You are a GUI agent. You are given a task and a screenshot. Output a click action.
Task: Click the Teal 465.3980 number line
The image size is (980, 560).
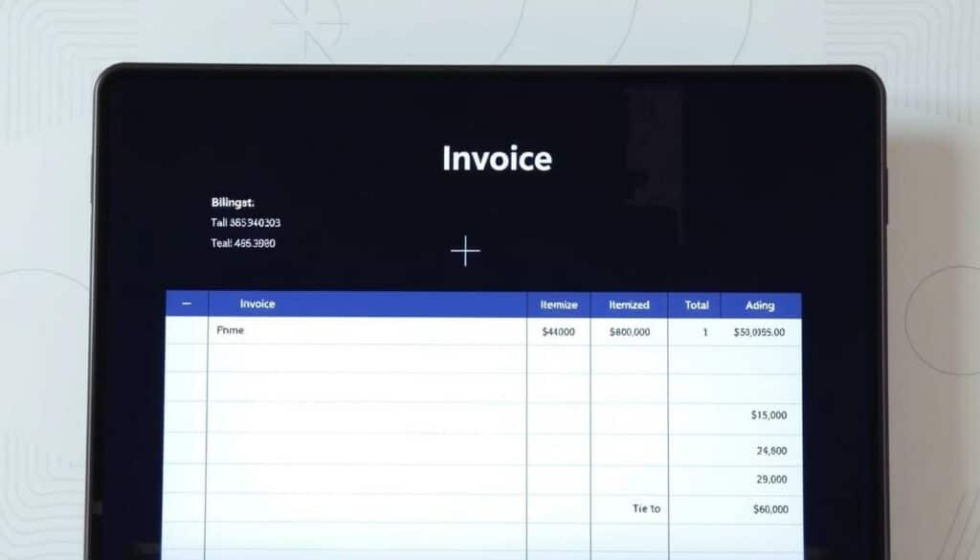[243, 243]
